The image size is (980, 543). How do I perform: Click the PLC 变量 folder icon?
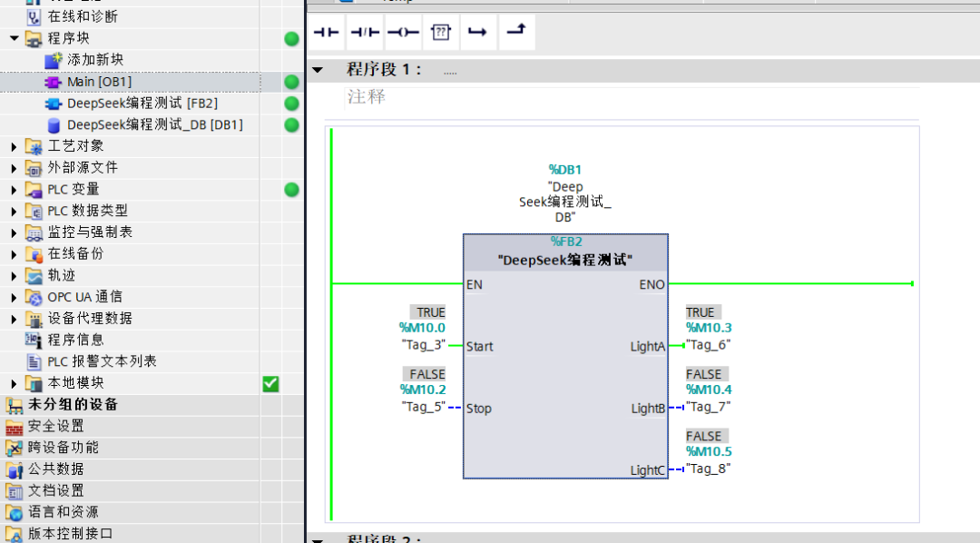(34, 190)
